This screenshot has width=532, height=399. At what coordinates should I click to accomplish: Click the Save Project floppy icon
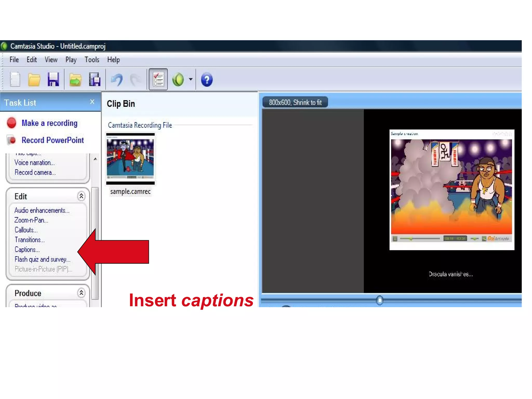point(53,79)
